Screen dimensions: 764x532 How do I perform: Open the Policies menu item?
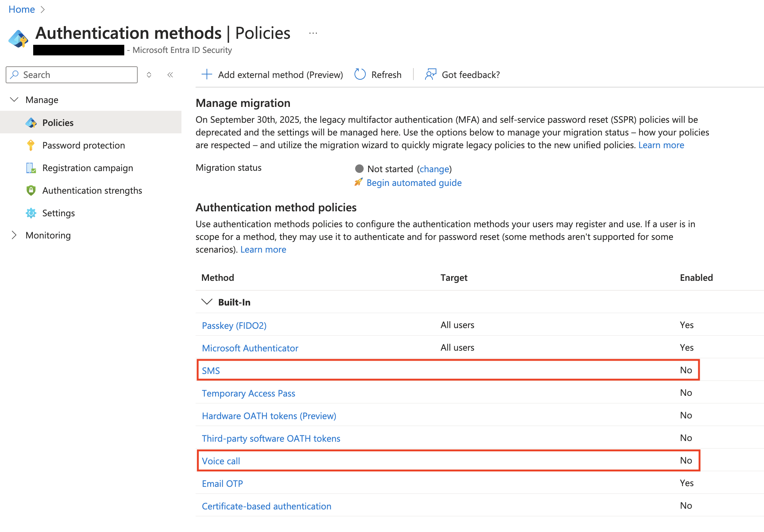[58, 123]
